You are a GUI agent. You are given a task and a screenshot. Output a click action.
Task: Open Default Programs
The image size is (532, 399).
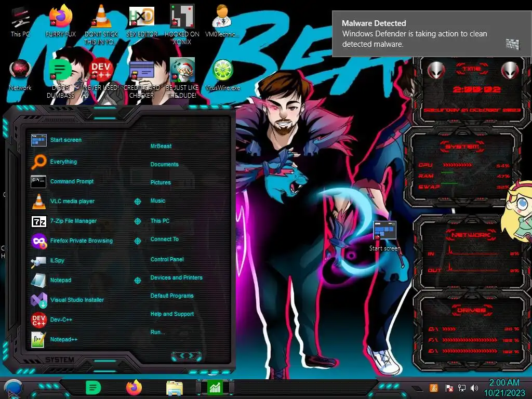pyautogui.click(x=171, y=296)
